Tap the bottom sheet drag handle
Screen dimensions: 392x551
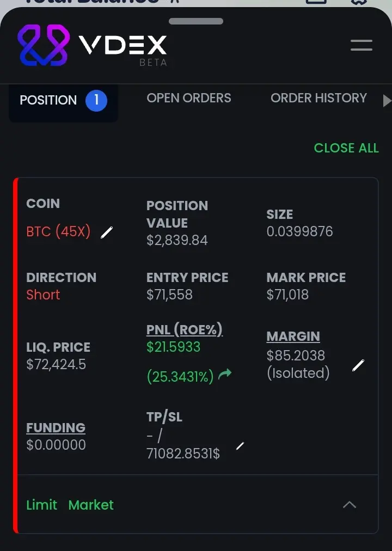pyautogui.click(x=196, y=21)
